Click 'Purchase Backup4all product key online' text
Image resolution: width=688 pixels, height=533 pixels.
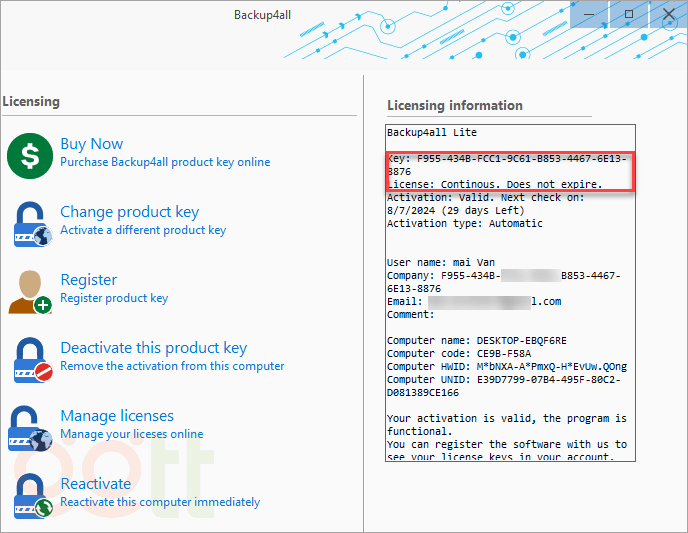click(165, 162)
